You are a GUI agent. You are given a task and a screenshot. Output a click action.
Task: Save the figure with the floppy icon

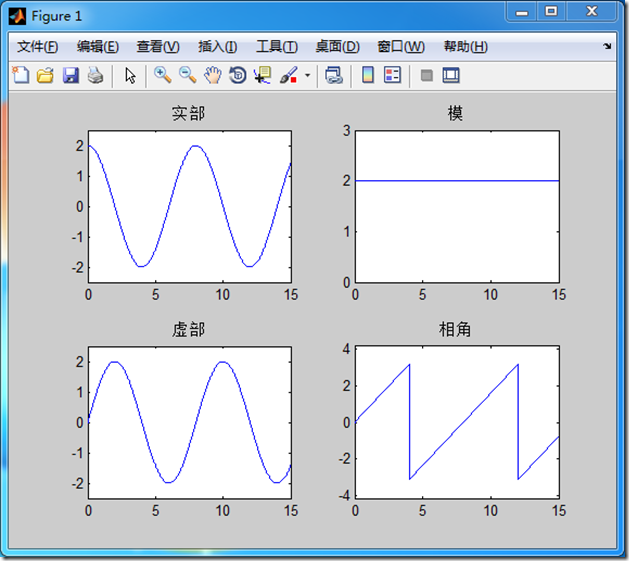coord(71,75)
